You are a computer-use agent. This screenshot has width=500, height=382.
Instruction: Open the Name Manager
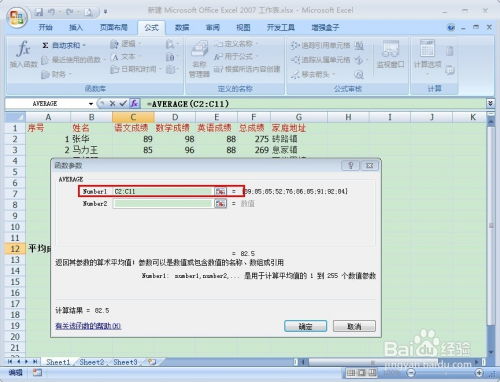199,59
